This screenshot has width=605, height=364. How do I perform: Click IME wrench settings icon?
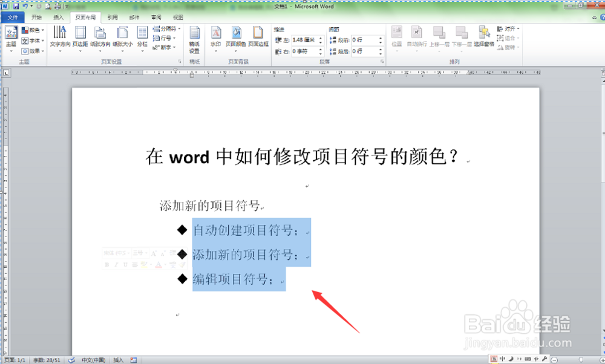pos(544,359)
